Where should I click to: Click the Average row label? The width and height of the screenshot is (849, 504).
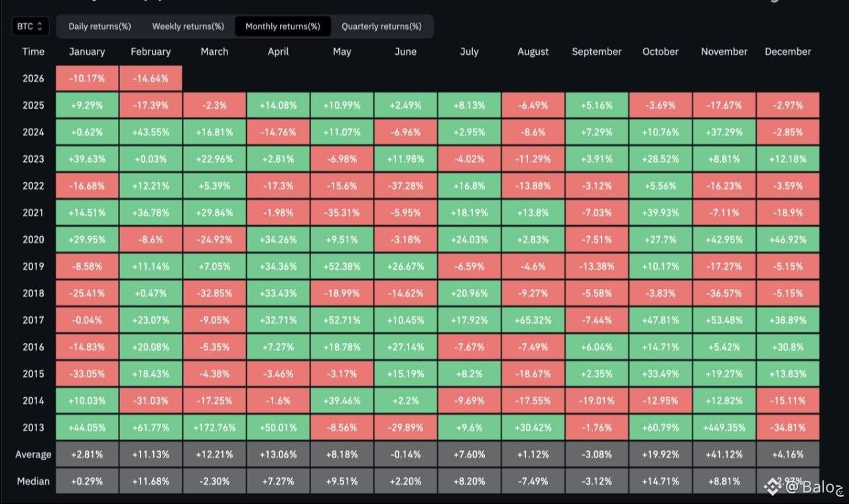33,454
